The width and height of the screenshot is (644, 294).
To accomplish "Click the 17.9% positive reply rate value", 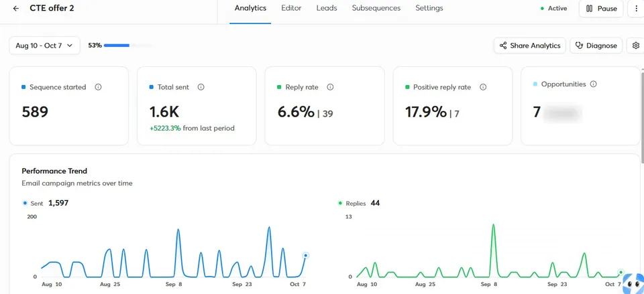I will pyautogui.click(x=425, y=112).
